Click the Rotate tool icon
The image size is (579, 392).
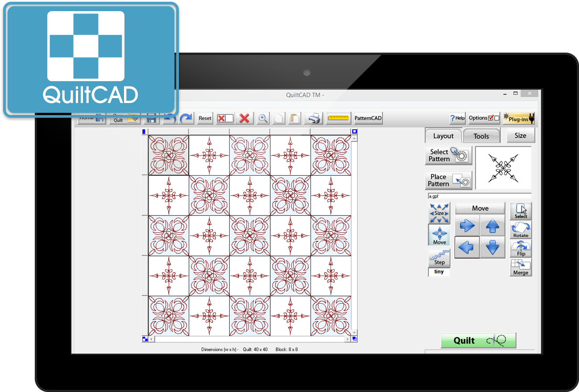[521, 230]
